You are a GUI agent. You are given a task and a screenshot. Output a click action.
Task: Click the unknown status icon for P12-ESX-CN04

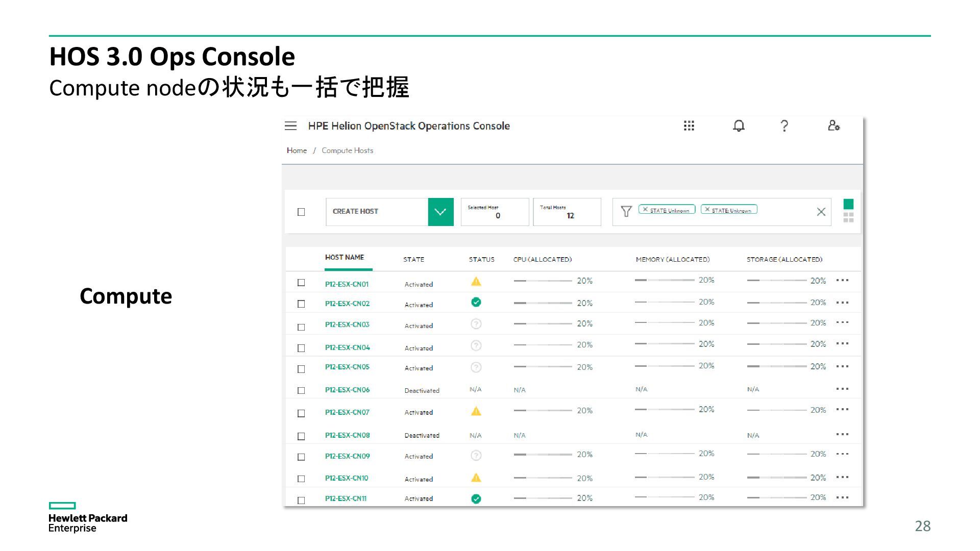pyautogui.click(x=476, y=346)
